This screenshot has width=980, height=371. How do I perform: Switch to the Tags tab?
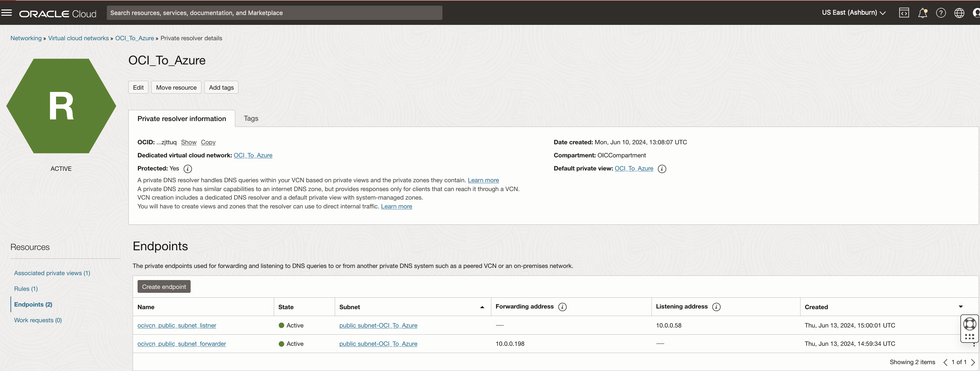(x=250, y=118)
